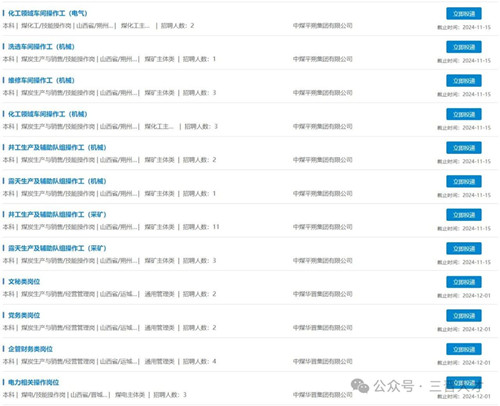The height and width of the screenshot is (406, 500).
Task: Click 立即投递 for 维修车间操作工(机械)
Action: click(464, 81)
